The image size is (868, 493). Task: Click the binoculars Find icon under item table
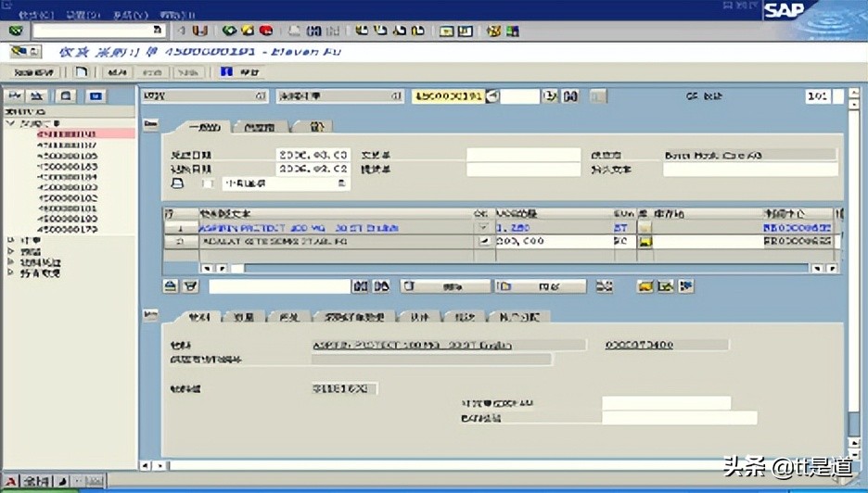click(x=361, y=286)
